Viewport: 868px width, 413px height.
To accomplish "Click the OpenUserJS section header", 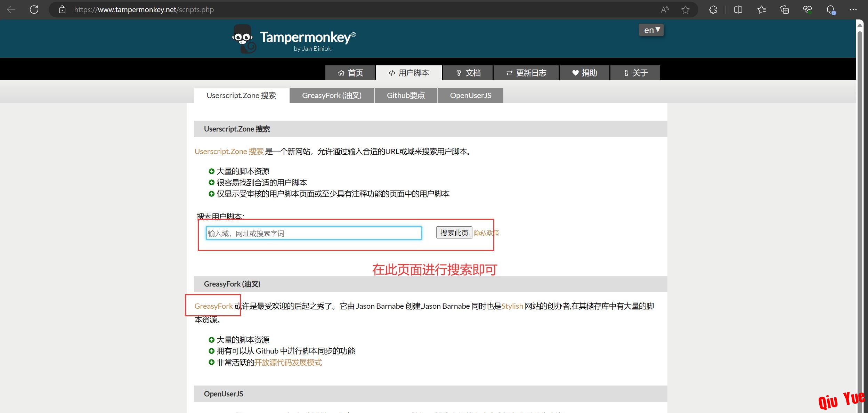I will pyautogui.click(x=430, y=394).
